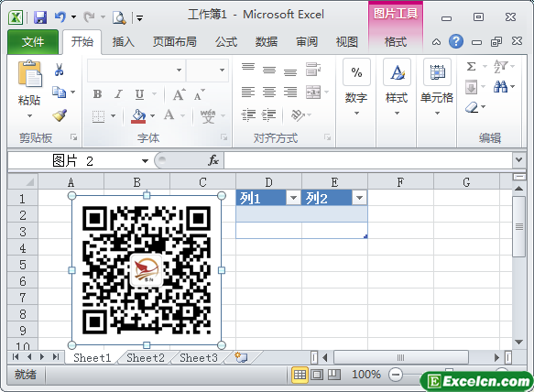Screen dimensions: 534x392
Task: Open the 数字 number format group
Action: pos(356,87)
